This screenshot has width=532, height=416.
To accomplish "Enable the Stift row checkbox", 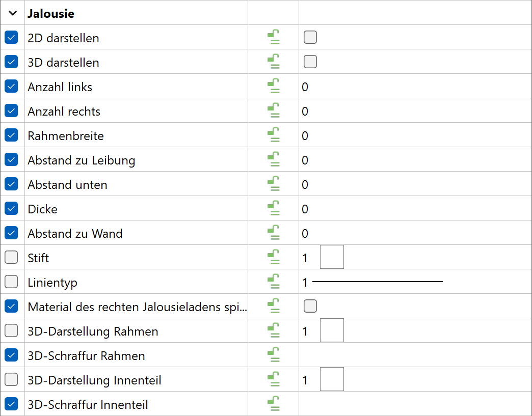I will click(x=11, y=257).
